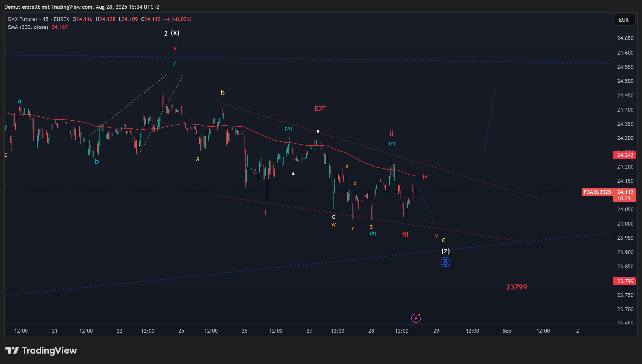
Task: Select the red 23799 text annotation
Action: 516,287
